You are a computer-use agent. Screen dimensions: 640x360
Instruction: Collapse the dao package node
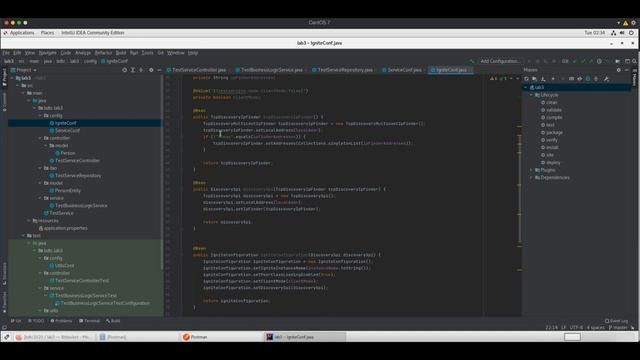(x=40, y=168)
